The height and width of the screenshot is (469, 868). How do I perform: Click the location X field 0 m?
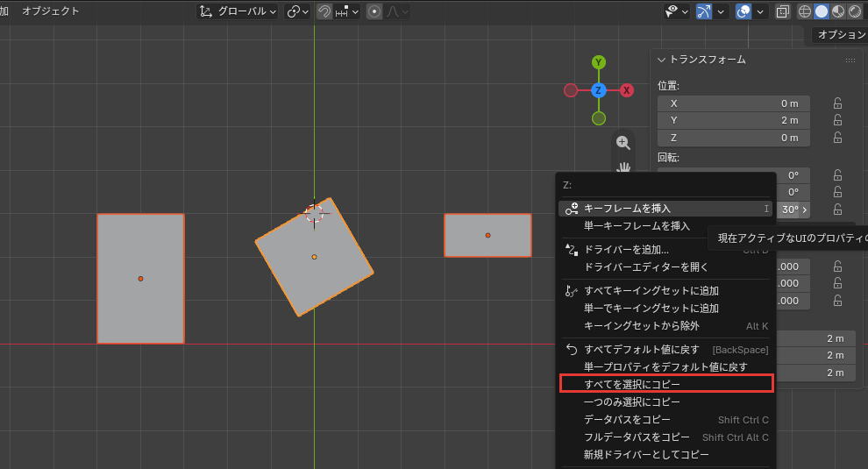734,103
